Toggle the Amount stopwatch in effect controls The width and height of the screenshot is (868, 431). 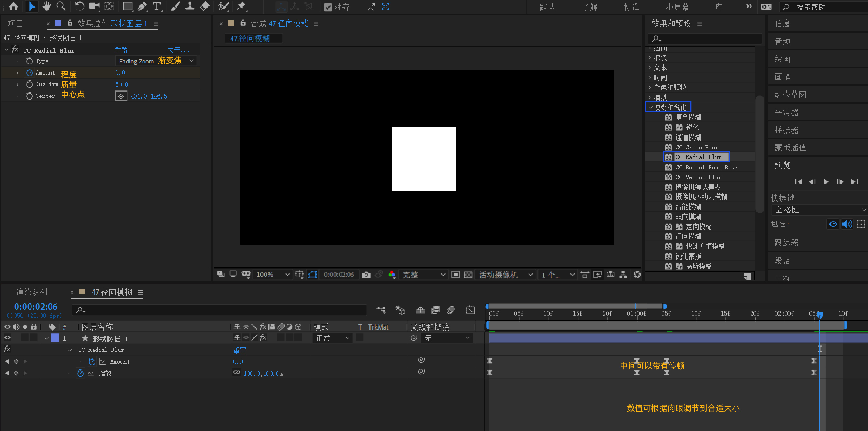click(30, 73)
